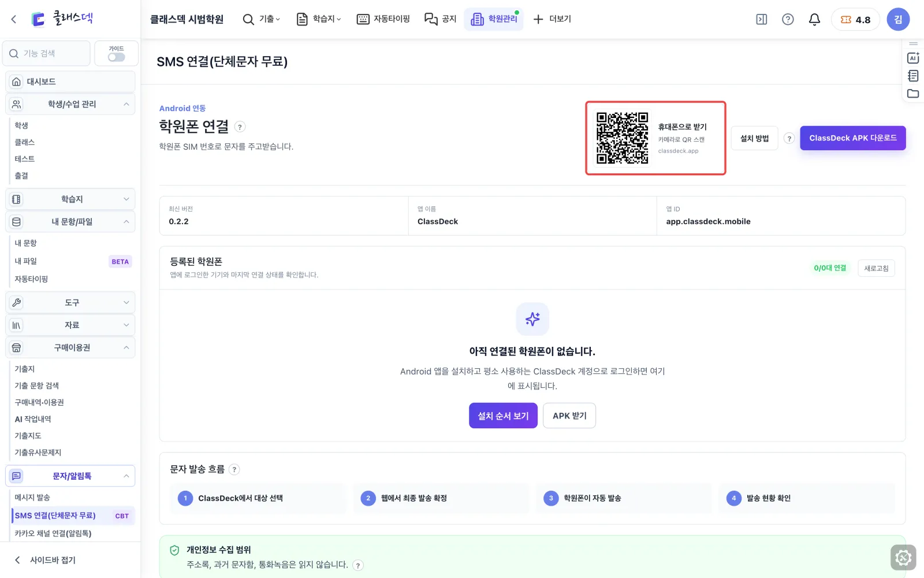Open 자동타이핑 in top navigation
The height and width of the screenshot is (578, 924).
tap(383, 19)
